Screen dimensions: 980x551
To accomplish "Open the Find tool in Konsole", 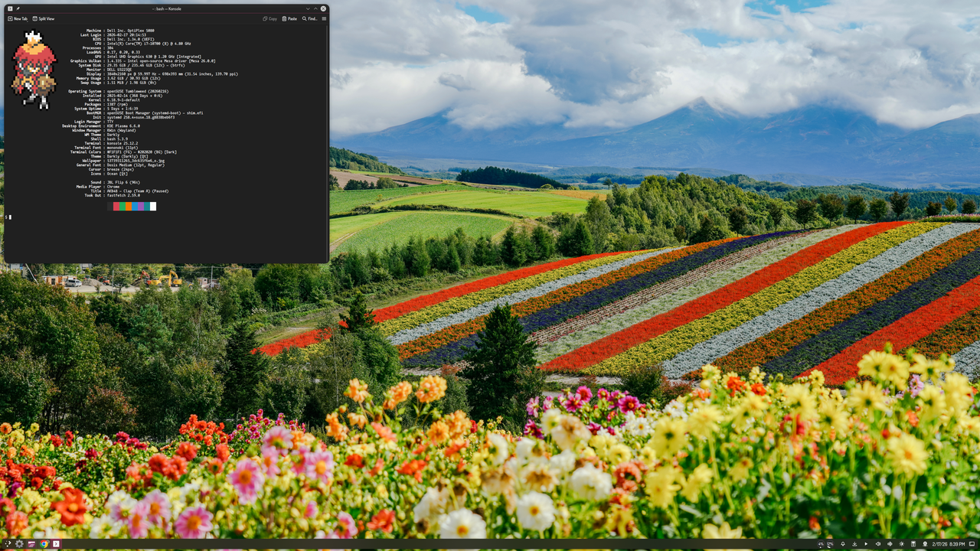I will [x=309, y=18].
